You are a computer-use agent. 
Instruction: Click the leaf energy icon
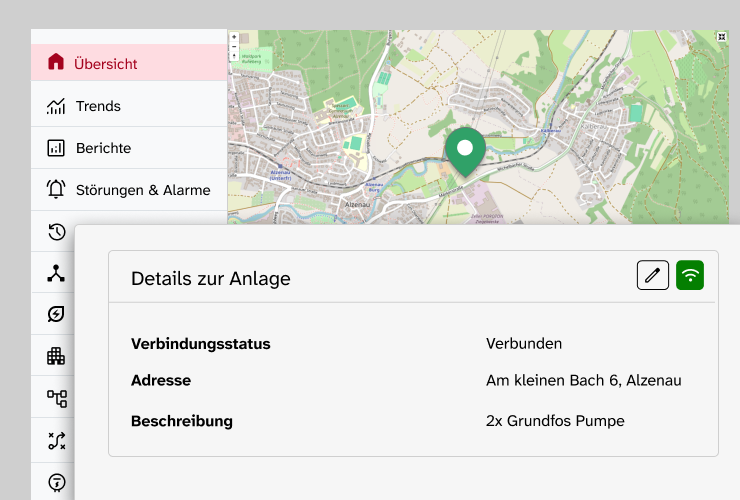click(56, 314)
